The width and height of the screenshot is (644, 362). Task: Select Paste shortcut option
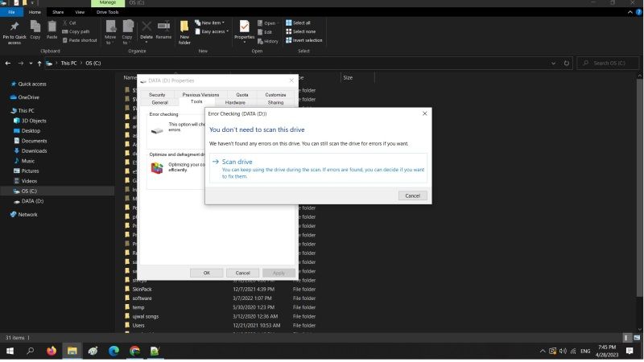coord(80,40)
